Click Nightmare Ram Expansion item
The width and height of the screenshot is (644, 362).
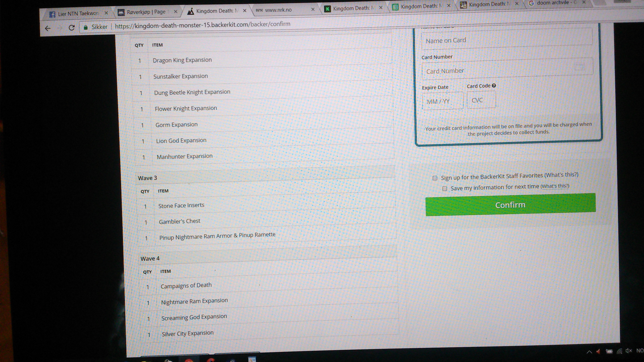(194, 301)
